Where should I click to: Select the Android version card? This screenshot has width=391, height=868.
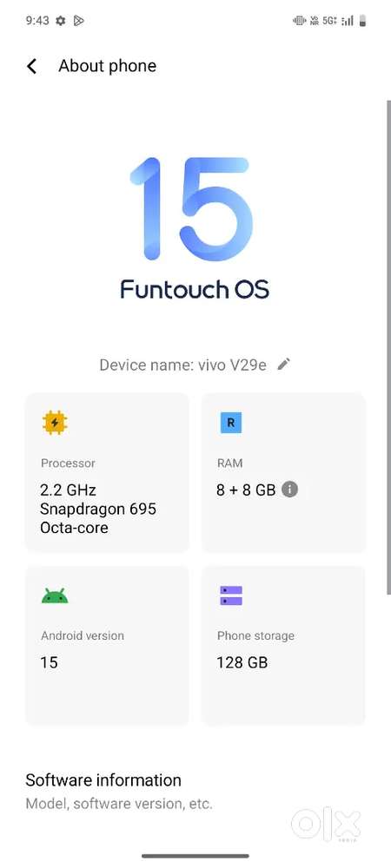click(107, 645)
